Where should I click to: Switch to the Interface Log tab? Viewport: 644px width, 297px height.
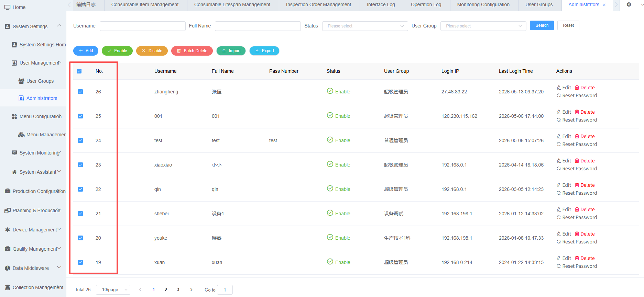[x=381, y=5]
